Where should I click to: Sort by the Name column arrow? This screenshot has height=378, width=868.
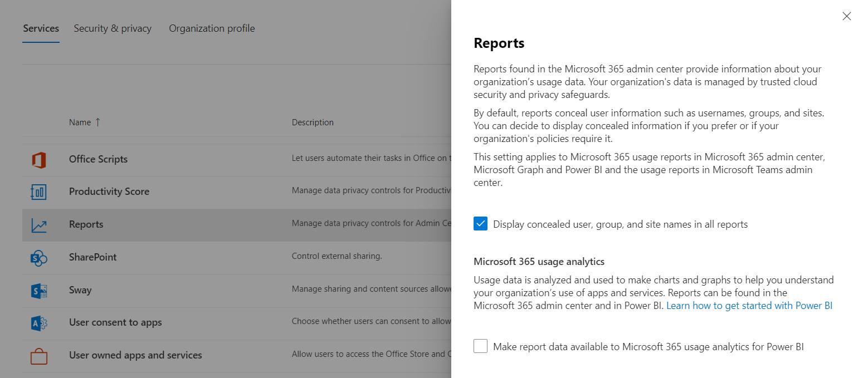point(98,122)
